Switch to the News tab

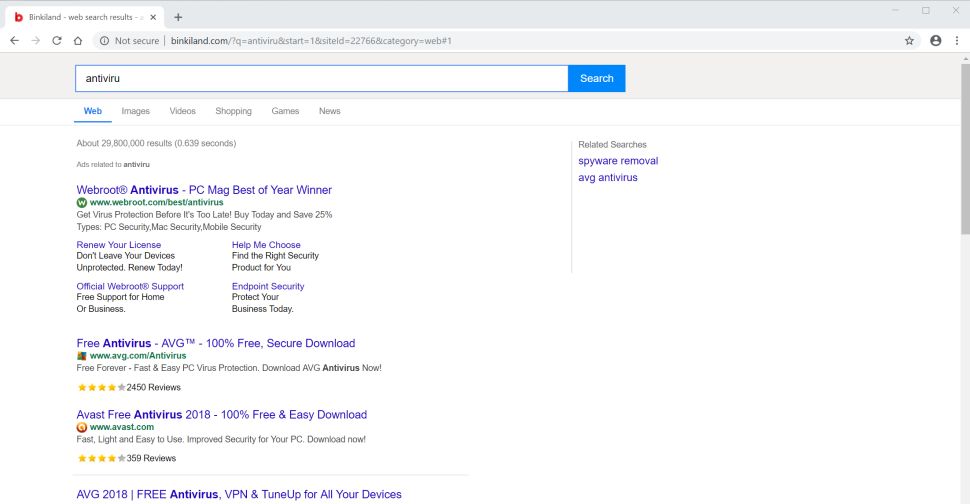click(x=330, y=111)
